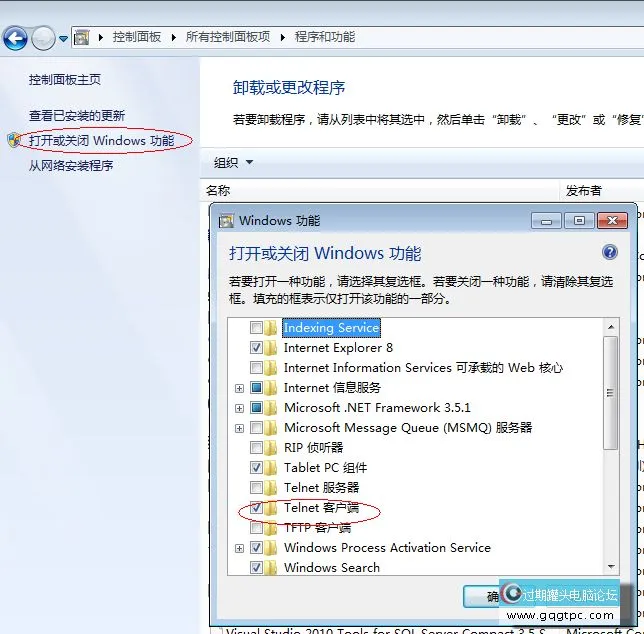Confirm with the 确定 button
Screen dimensions: 644x634
pos(481,596)
